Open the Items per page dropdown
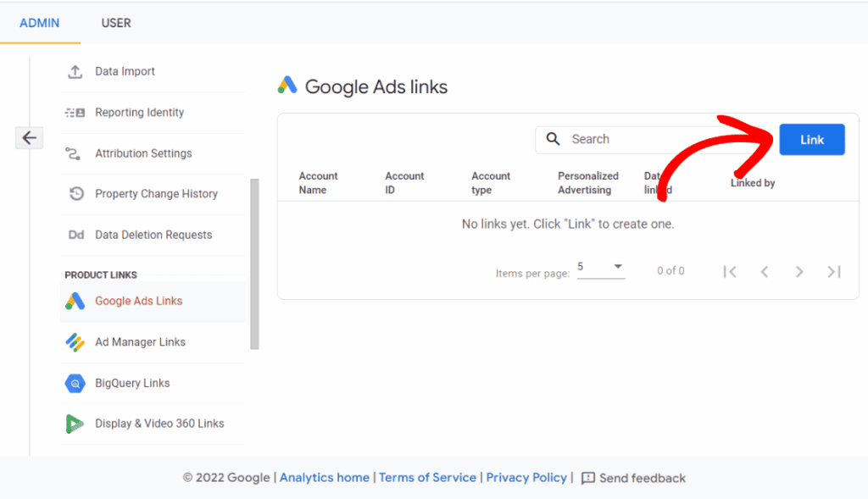This screenshot has height=499, width=868. click(602, 268)
